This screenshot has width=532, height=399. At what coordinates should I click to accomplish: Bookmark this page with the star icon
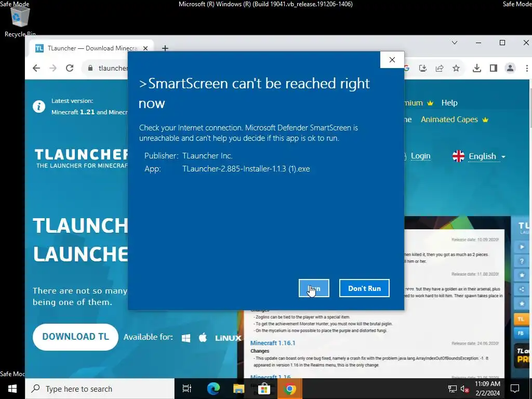456,68
